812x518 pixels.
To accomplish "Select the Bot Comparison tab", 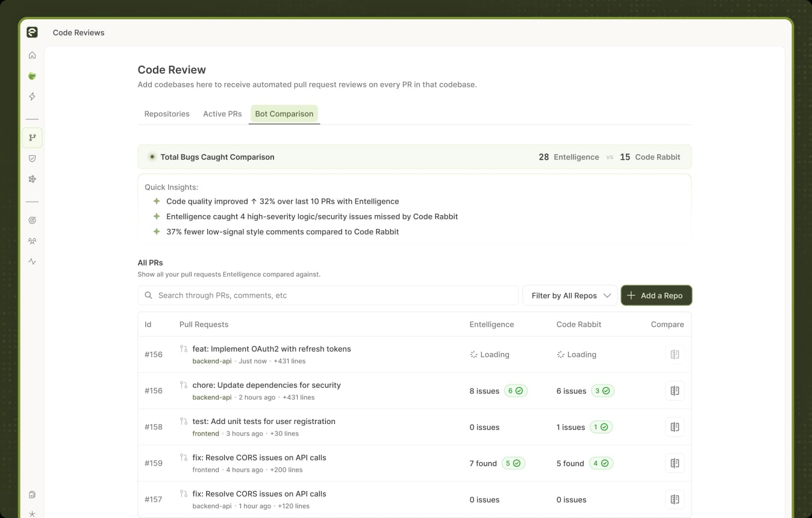I will point(284,114).
